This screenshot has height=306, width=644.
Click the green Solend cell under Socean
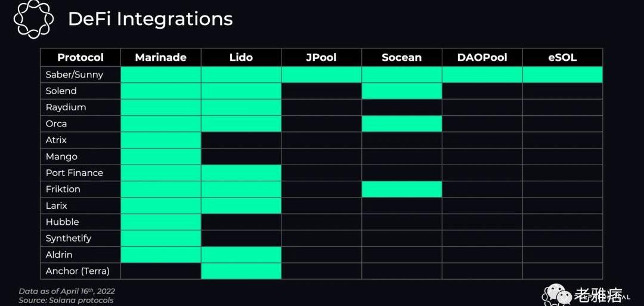pos(401,91)
